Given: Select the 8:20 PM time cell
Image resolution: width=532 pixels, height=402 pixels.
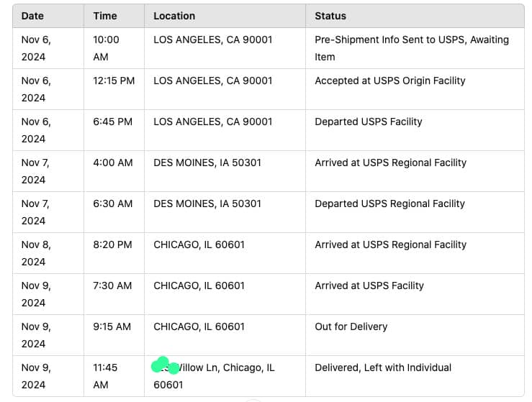Looking at the screenshot, I should pos(112,245).
